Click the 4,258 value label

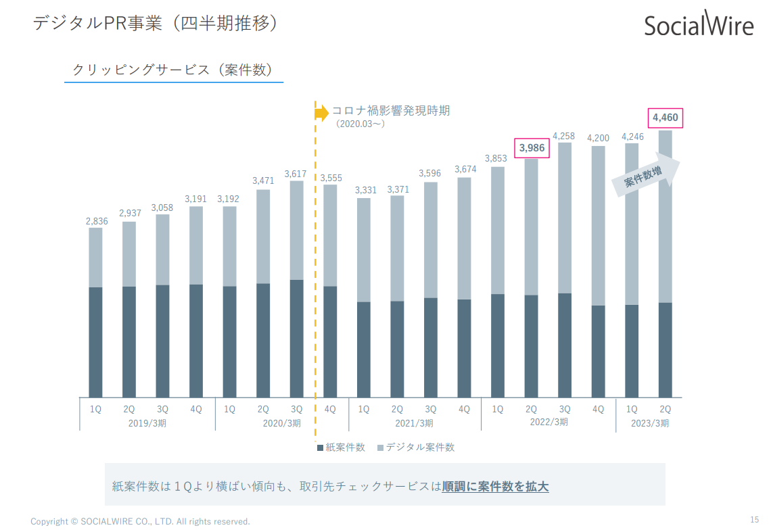coord(564,136)
